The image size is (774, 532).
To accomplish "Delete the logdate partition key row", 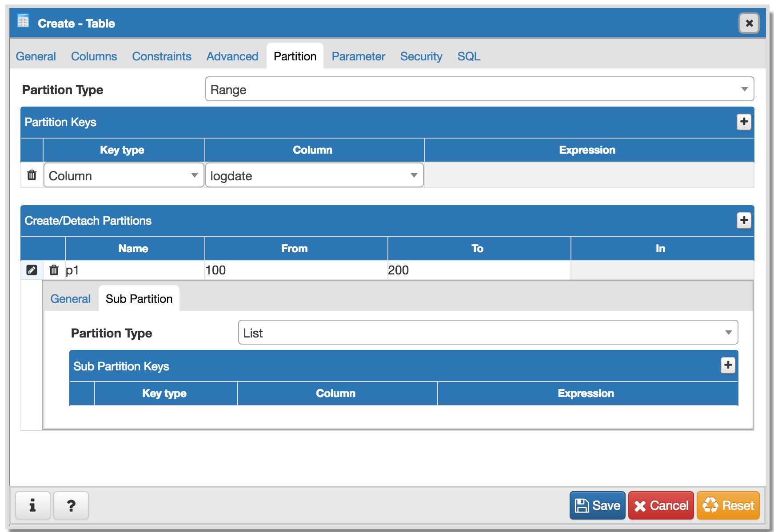I will click(32, 175).
